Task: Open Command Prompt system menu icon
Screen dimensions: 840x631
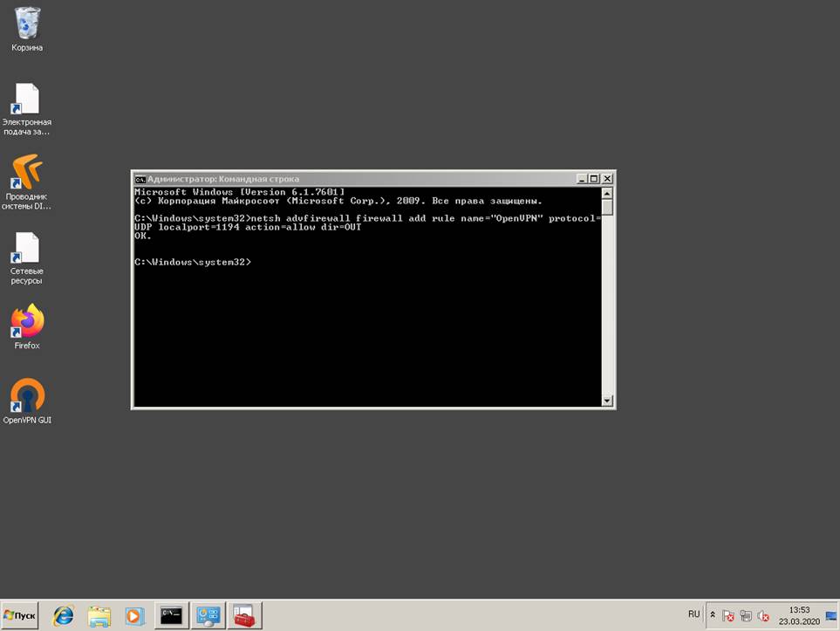Action: coord(140,179)
